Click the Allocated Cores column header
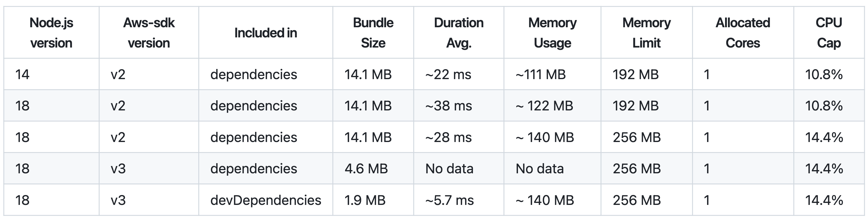Viewport: 868px width, 222px height. (x=743, y=33)
